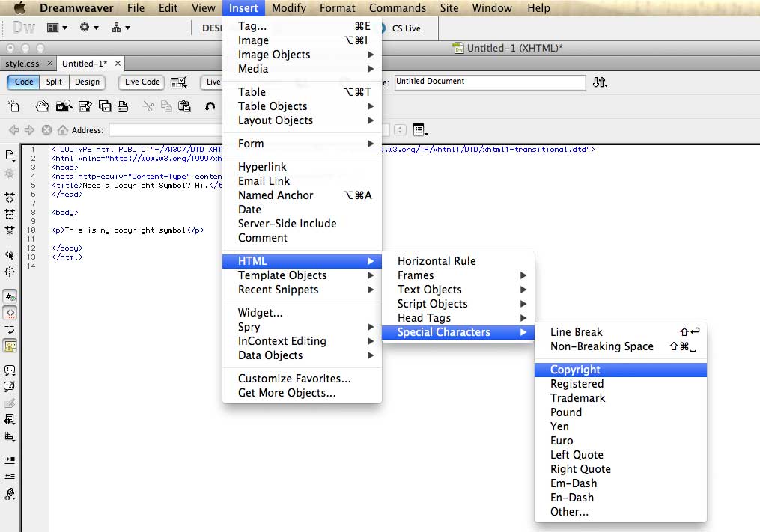The image size is (760, 532).
Task: Click the Remove Comment icon
Action: click(10, 387)
